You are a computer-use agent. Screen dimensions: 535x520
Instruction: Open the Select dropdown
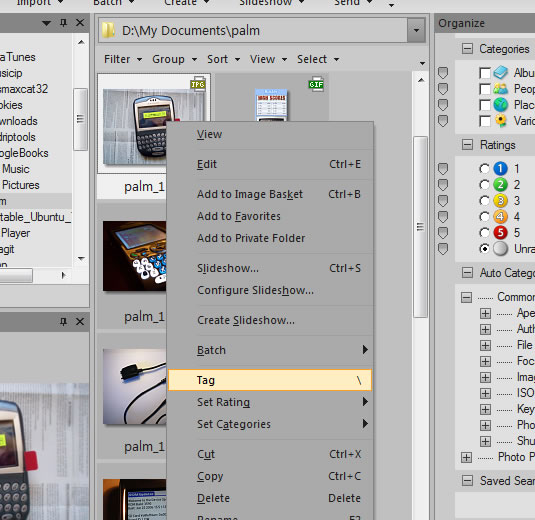point(318,59)
